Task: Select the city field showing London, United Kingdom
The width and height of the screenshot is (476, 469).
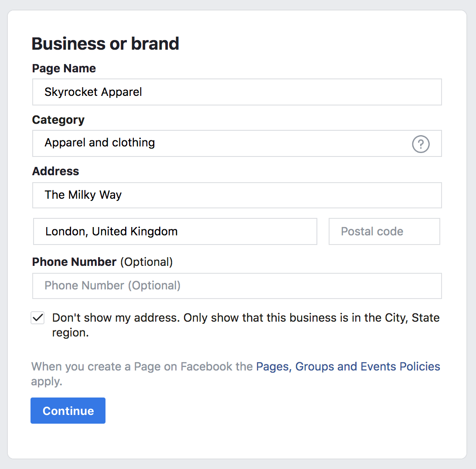Action: (174, 231)
